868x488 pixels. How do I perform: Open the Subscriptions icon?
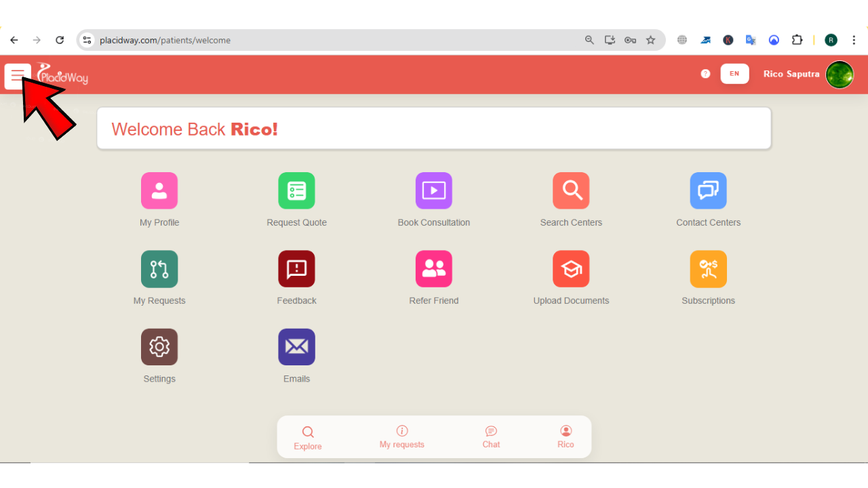point(708,268)
